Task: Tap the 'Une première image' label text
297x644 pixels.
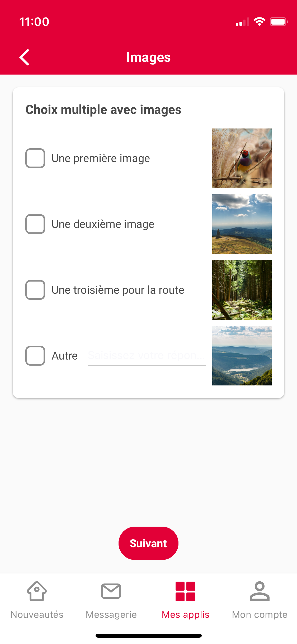Action: pos(101,158)
